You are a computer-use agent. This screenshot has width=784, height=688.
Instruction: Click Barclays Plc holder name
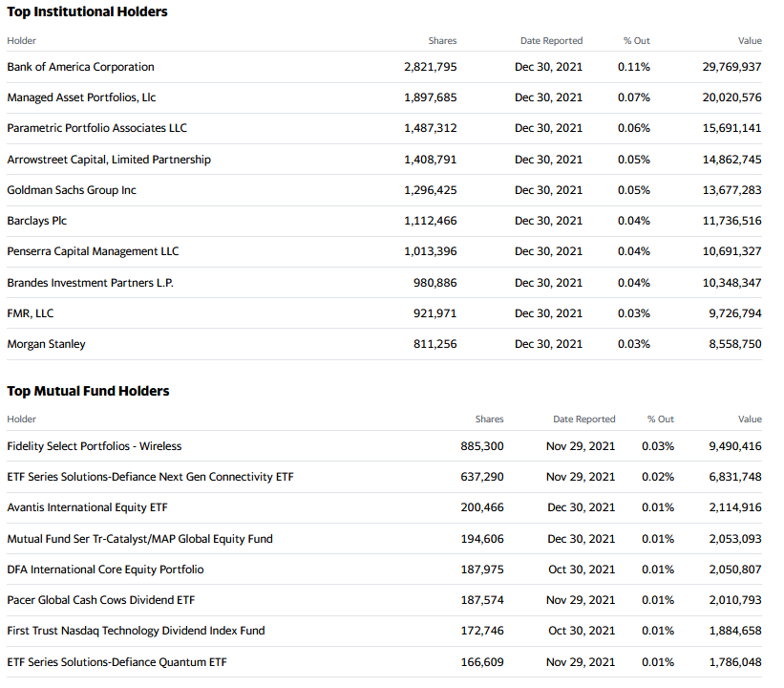(x=37, y=221)
